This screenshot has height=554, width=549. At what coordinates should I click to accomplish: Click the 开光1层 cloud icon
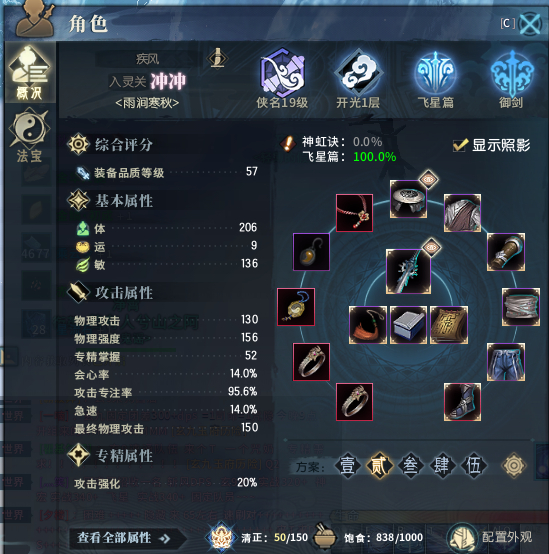358,74
